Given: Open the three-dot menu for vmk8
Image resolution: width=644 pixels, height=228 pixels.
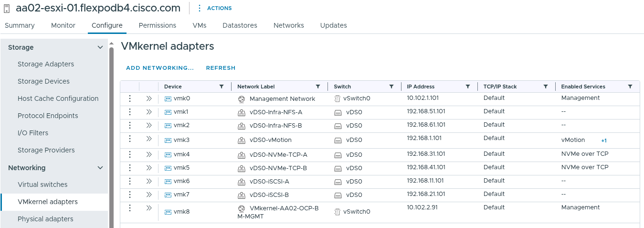Looking at the screenshot, I should [129, 208].
